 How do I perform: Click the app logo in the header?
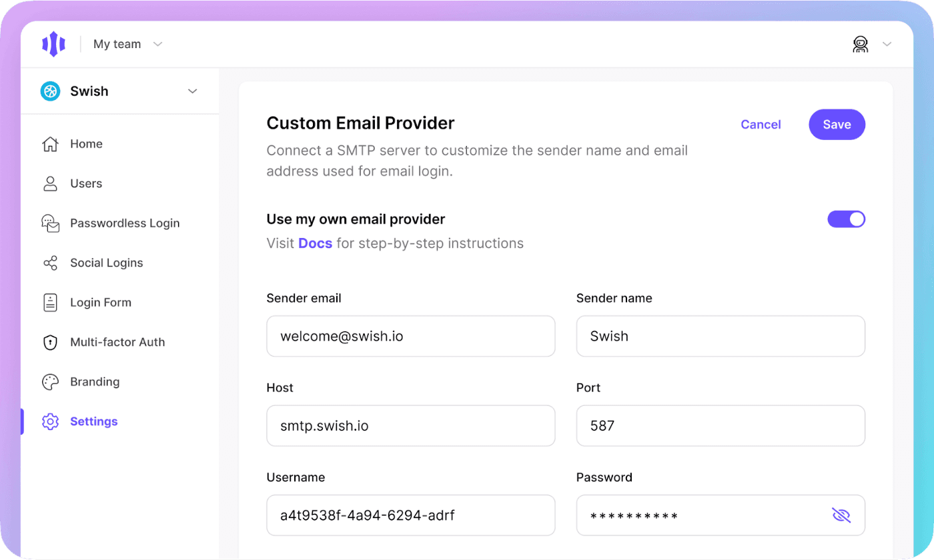53,44
